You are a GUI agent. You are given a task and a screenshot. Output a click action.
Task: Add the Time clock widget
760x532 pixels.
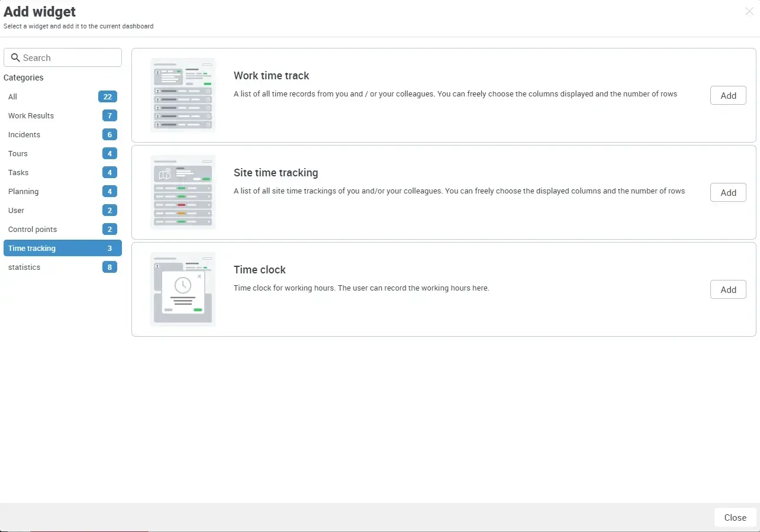[x=727, y=289]
